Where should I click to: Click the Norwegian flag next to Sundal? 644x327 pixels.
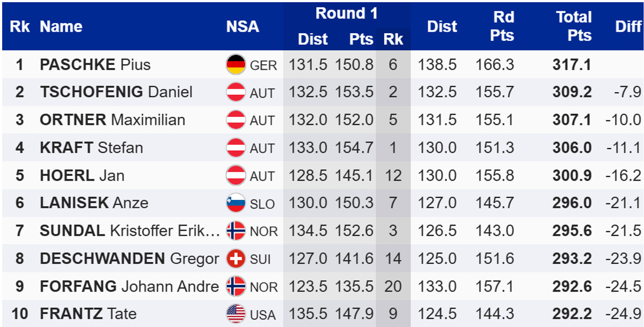pos(236,231)
